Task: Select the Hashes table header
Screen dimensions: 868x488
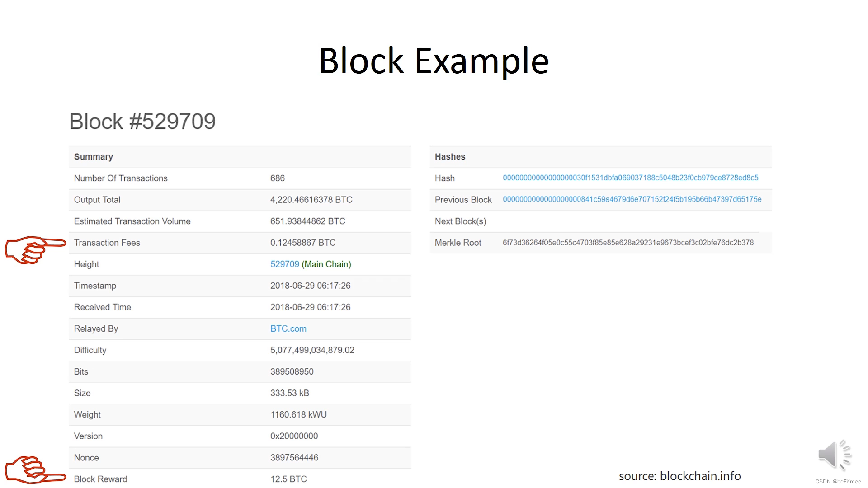Action: coord(450,157)
